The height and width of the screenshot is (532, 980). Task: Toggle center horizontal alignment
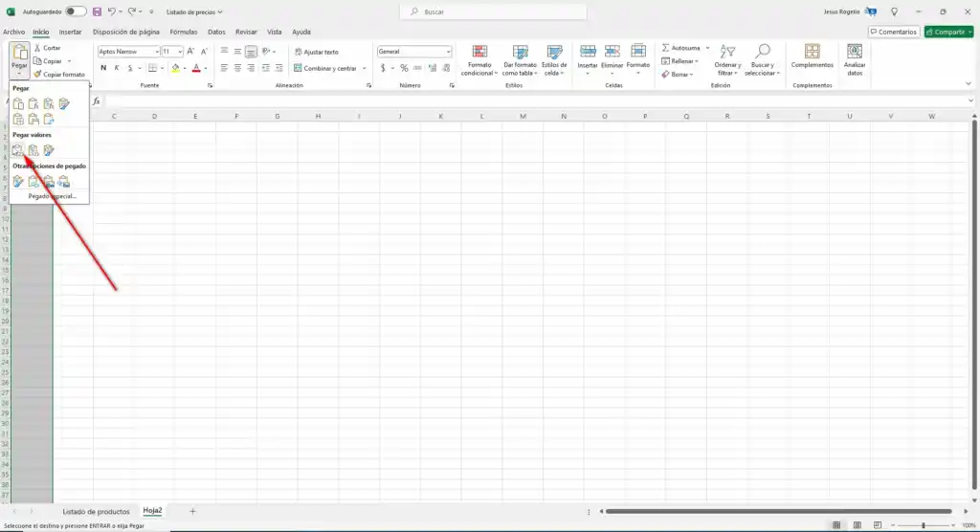point(237,68)
